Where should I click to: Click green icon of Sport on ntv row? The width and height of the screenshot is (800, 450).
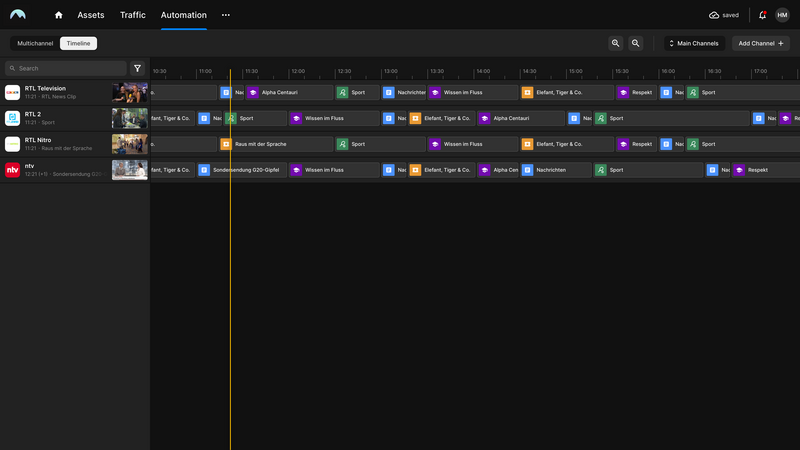click(x=601, y=170)
